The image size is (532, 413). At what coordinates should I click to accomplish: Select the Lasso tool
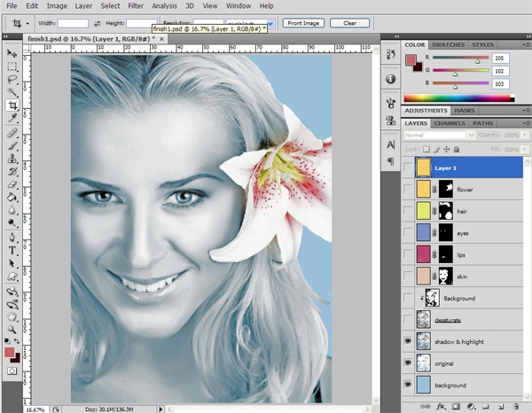point(12,79)
